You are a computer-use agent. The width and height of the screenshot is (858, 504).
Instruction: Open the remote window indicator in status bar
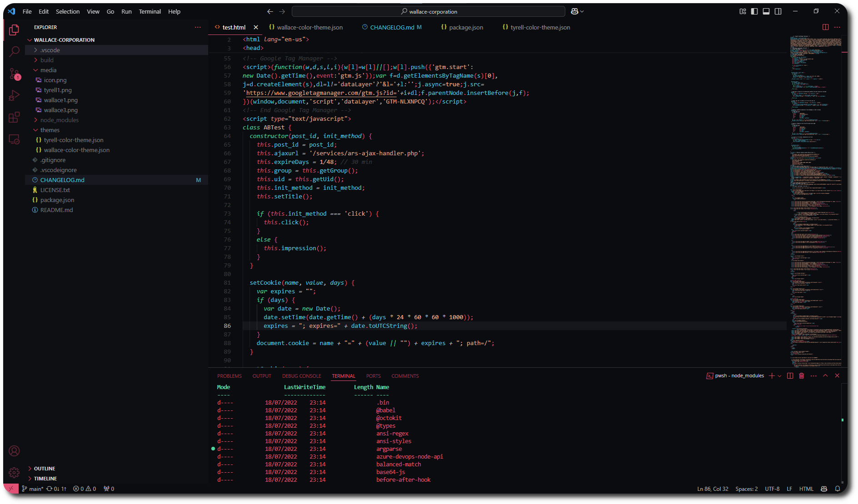coord(11,489)
